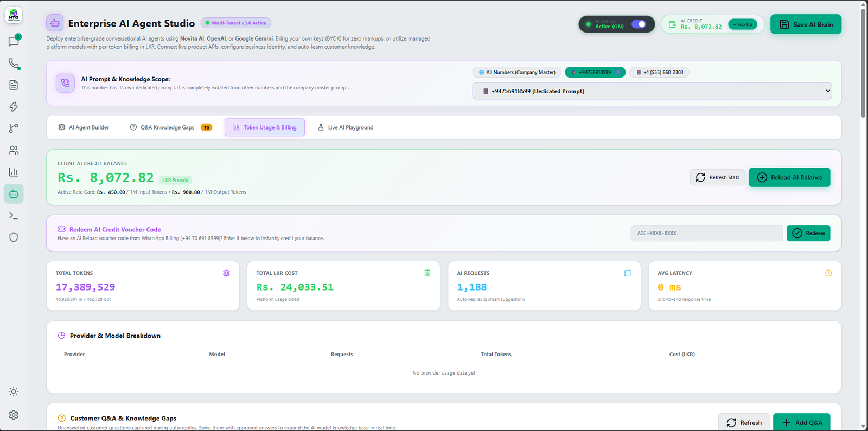Viewport: 868px width, 431px height.
Task: Select the +94756918599 number chip
Action: pos(595,72)
